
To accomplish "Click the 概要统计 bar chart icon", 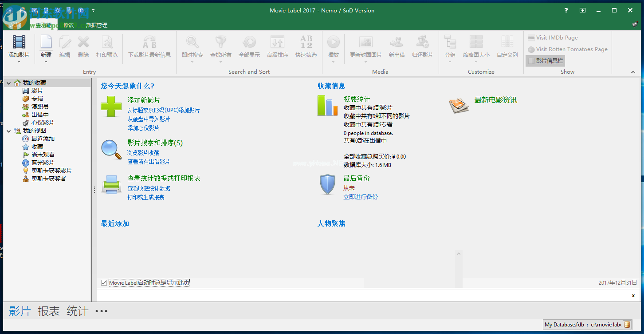I will coord(327,106).
